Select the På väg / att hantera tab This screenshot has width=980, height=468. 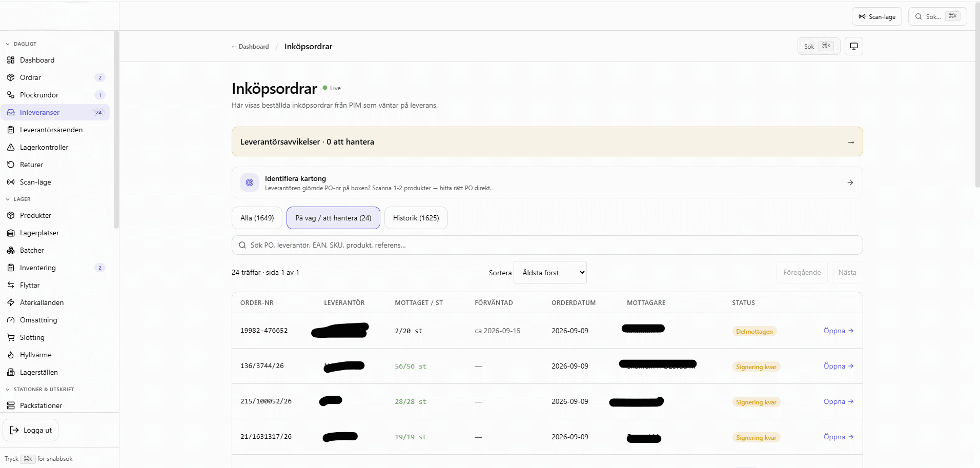coord(333,218)
